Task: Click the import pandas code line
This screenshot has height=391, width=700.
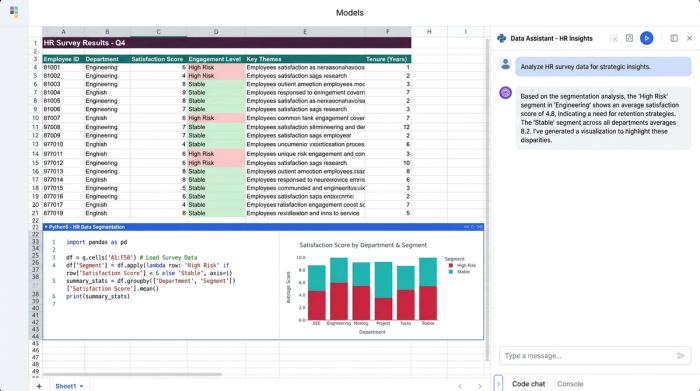Action: pos(96,242)
